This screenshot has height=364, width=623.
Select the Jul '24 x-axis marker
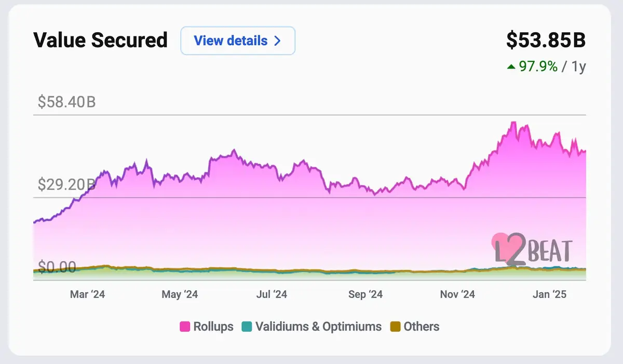click(271, 294)
